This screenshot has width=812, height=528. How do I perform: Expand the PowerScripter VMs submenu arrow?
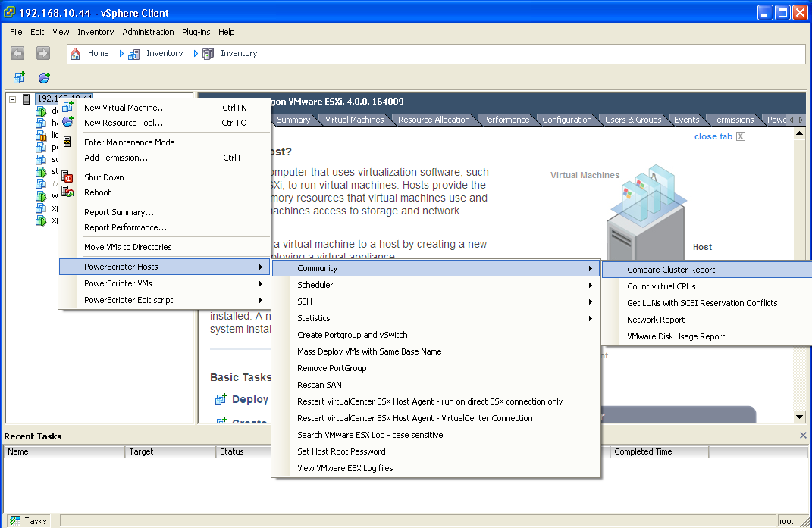(261, 283)
